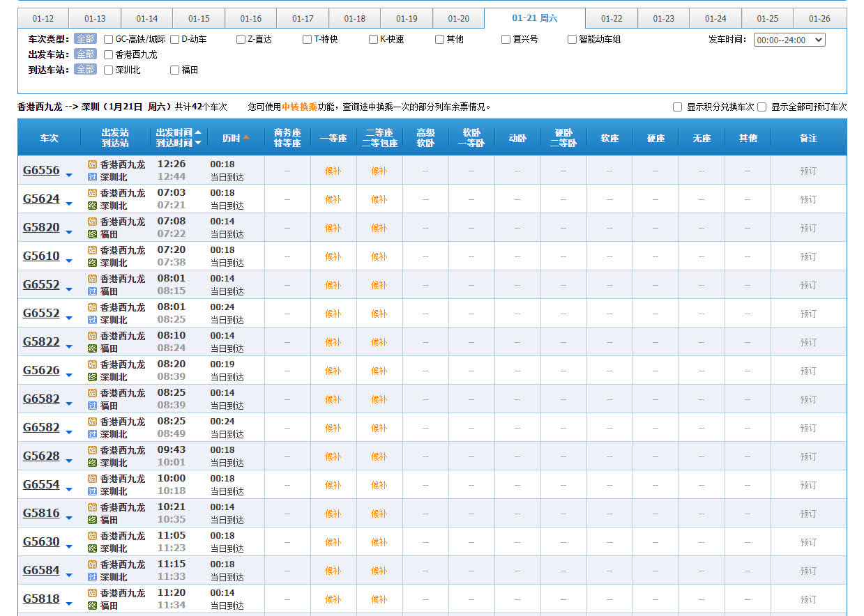Click the down arrow next to 到达时间
The width and height of the screenshot is (864, 616).
pos(198,143)
